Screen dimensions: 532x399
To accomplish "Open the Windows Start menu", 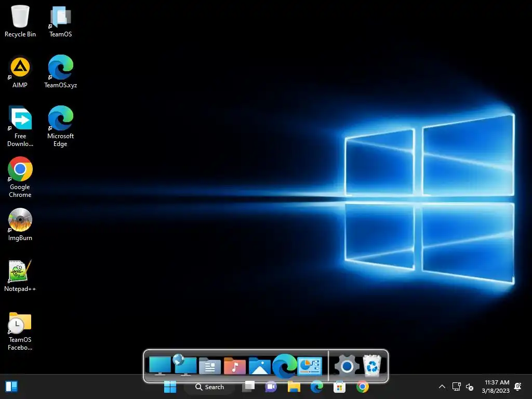I will coord(170,387).
